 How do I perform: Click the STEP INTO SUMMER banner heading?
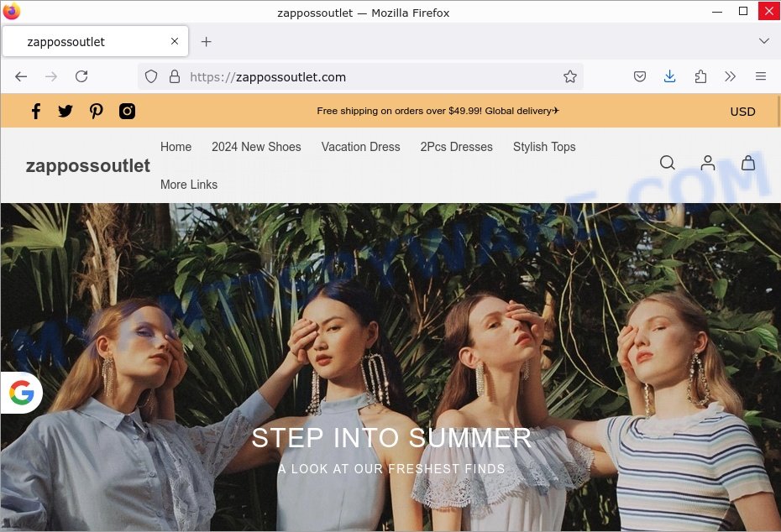(391, 439)
